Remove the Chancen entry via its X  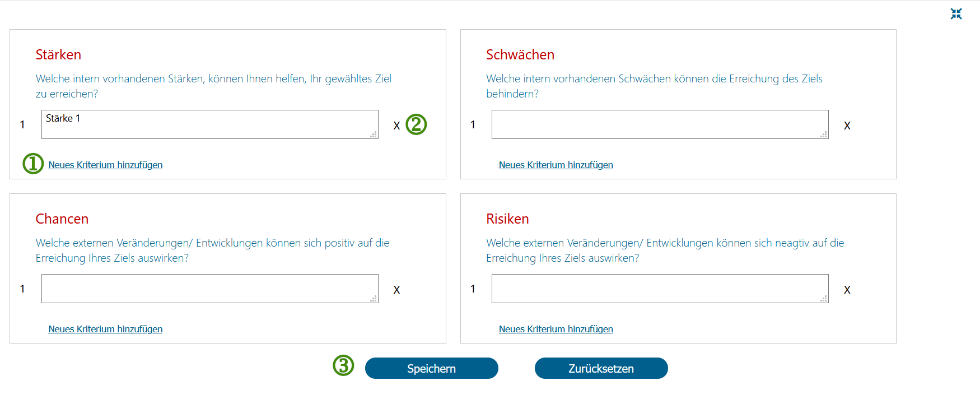[396, 290]
